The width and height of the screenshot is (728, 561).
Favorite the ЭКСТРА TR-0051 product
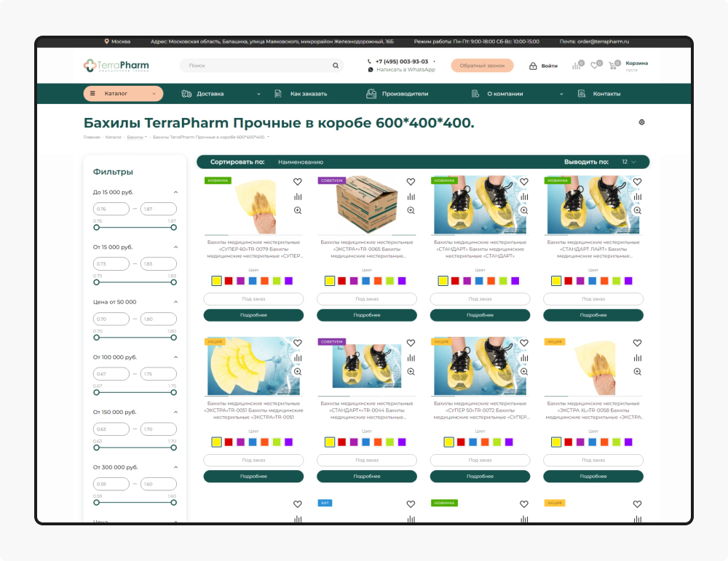click(298, 343)
